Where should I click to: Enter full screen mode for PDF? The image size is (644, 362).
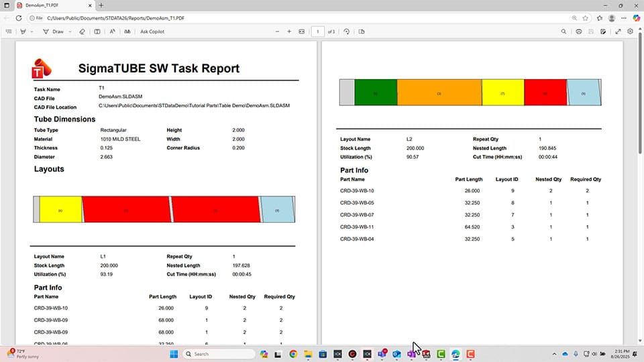click(x=618, y=32)
